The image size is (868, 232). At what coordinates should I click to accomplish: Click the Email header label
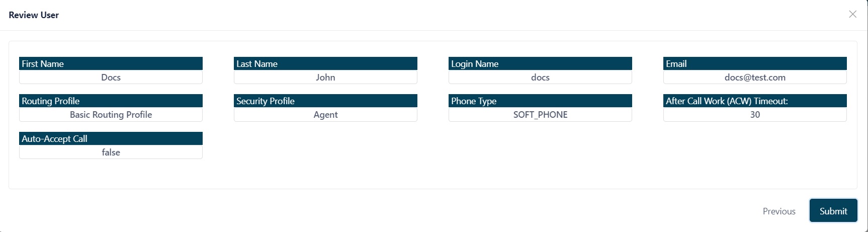pyautogui.click(x=676, y=63)
